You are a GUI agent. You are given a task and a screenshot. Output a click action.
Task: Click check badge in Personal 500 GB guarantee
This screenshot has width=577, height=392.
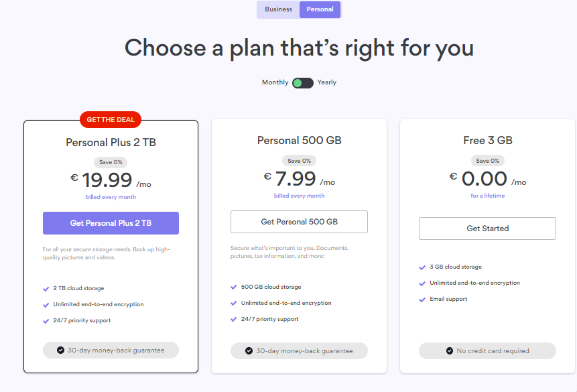coord(249,350)
